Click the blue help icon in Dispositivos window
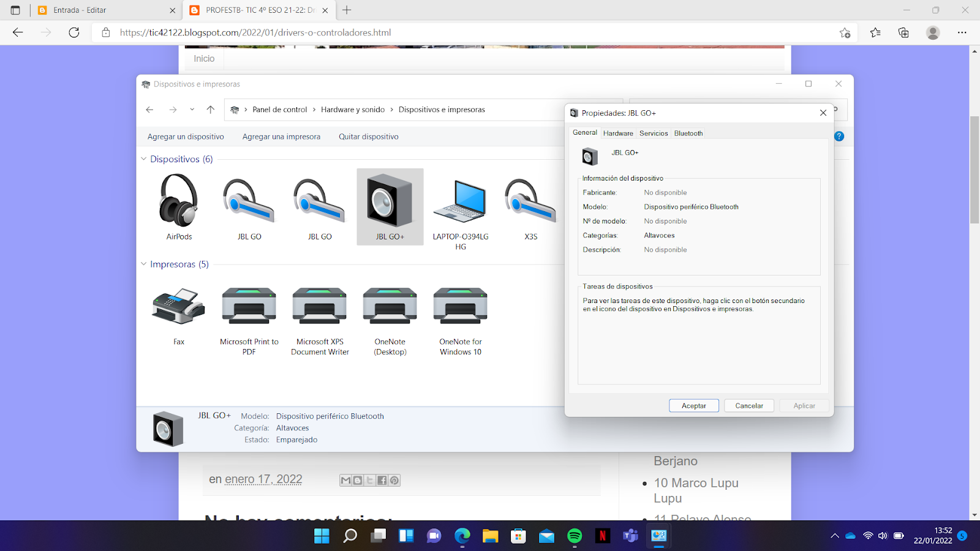The width and height of the screenshot is (980, 551). click(839, 136)
